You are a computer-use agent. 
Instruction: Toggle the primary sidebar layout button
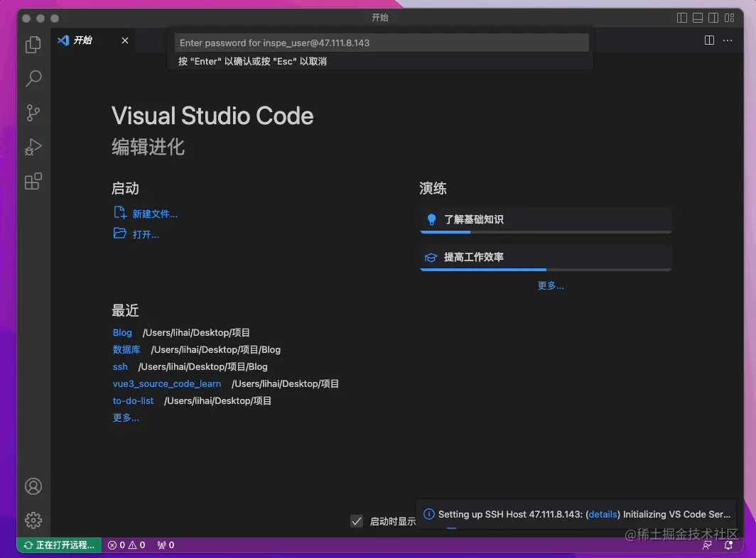pyautogui.click(x=682, y=18)
